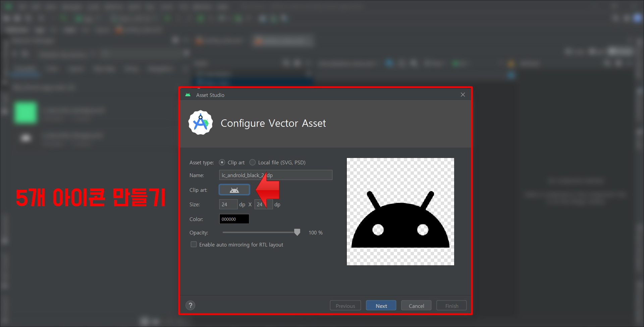Select the Clip art radio button
This screenshot has height=327, width=644.
[x=222, y=162]
